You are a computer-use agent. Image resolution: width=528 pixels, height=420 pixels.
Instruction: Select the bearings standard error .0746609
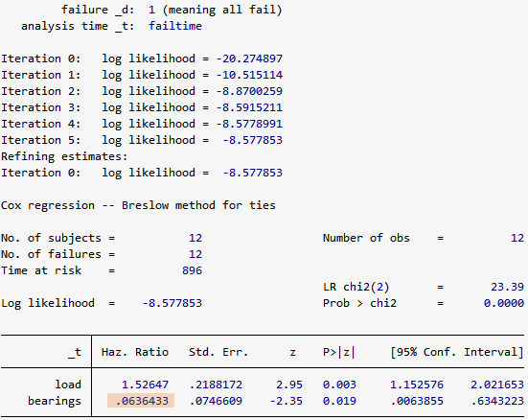click(x=216, y=401)
